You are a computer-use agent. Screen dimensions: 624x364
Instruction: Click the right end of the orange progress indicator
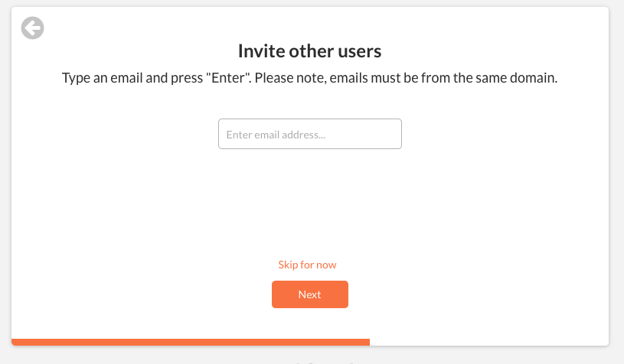pyautogui.click(x=366, y=342)
